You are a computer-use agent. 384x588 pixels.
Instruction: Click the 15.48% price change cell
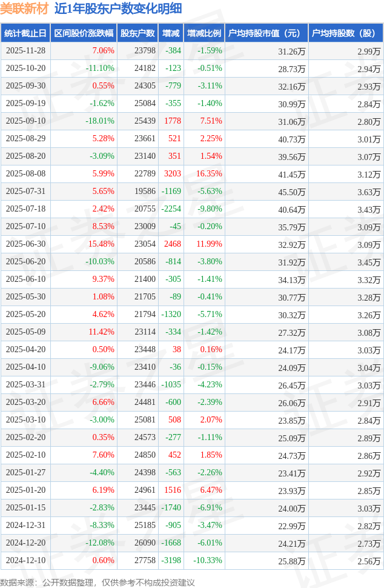[101, 244]
